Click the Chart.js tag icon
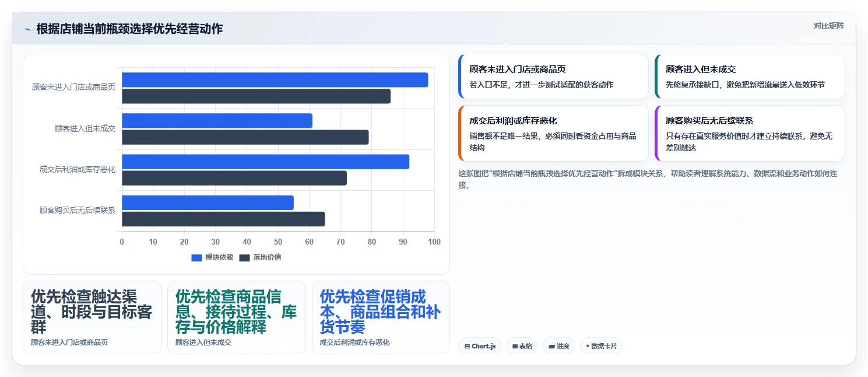 [x=467, y=346]
